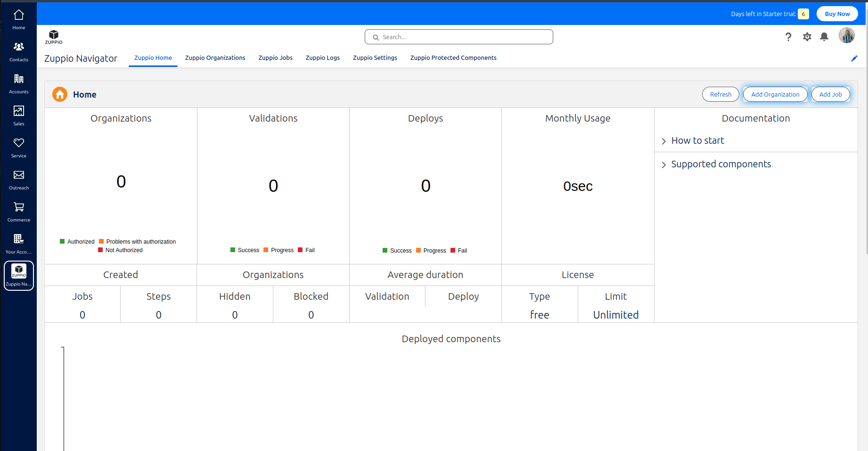Switch to Zuppio Jobs tab
Screen dimensions: 868x451
point(276,58)
